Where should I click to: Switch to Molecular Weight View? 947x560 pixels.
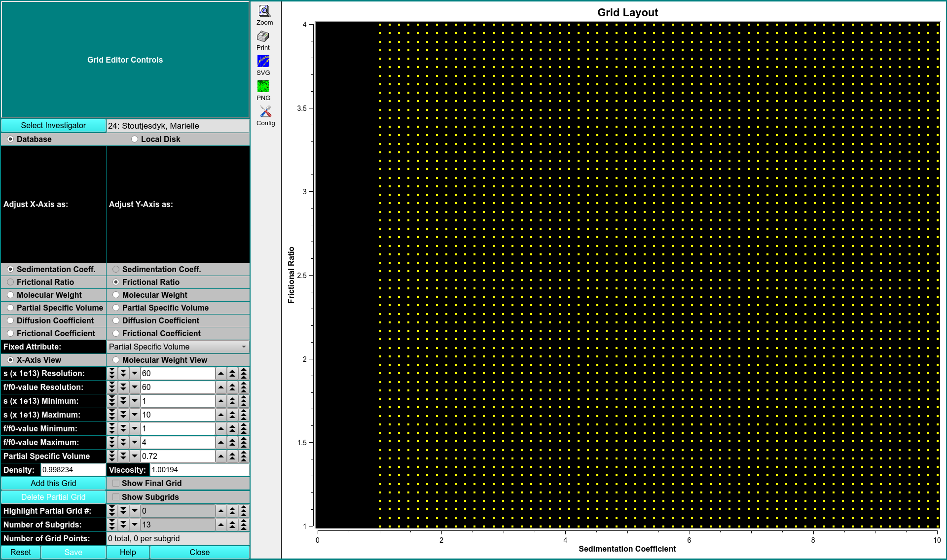(x=116, y=360)
